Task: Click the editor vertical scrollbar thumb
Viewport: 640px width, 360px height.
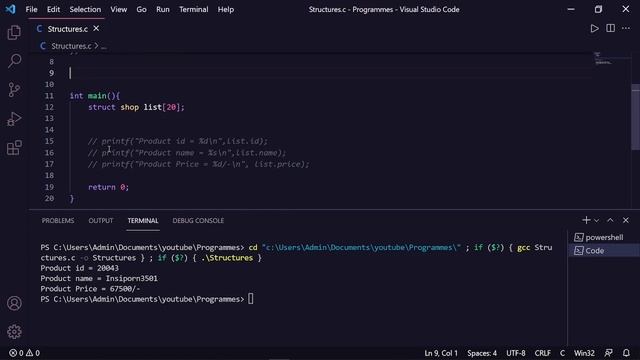Action: [x=636, y=118]
